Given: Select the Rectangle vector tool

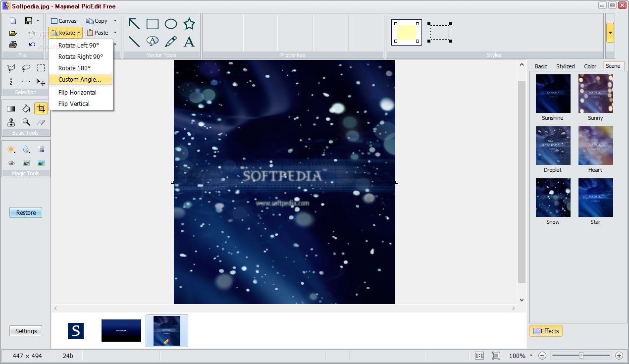Looking at the screenshot, I should [153, 24].
